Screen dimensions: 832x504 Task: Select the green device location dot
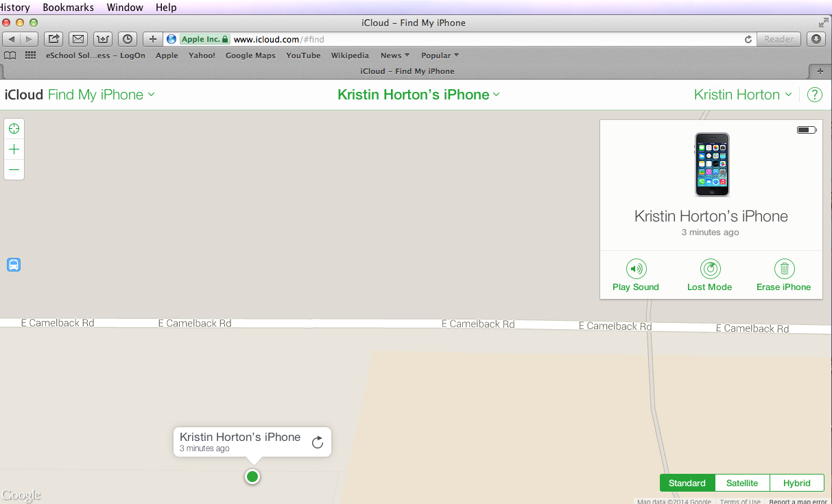click(x=252, y=477)
